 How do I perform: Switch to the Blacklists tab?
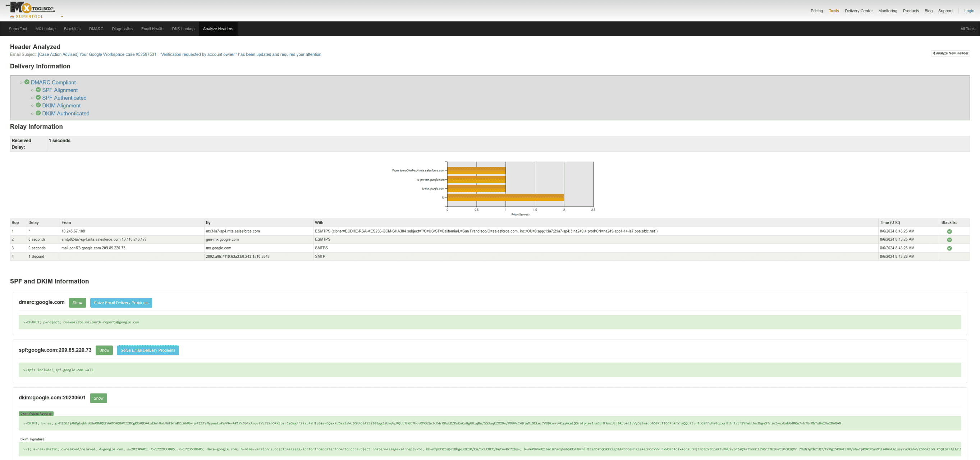point(72,29)
